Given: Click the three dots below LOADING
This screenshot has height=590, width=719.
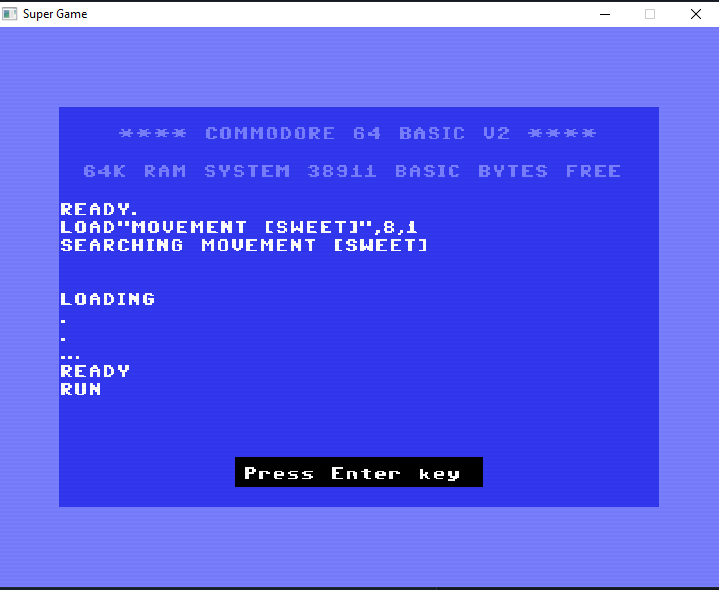Looking at the screenshot, I should point(70,357).
